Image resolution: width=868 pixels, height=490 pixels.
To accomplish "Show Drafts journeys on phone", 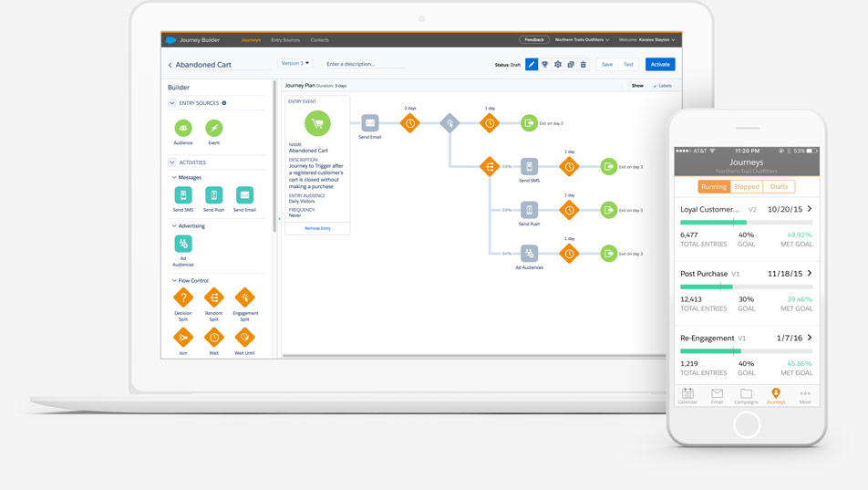I will (779, 186).
